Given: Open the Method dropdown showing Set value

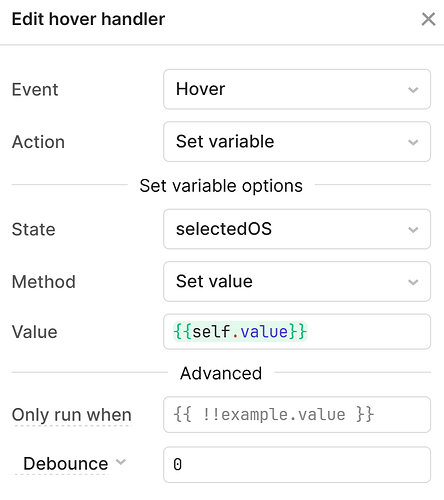Looking at the screenshot, I should 297,282.
